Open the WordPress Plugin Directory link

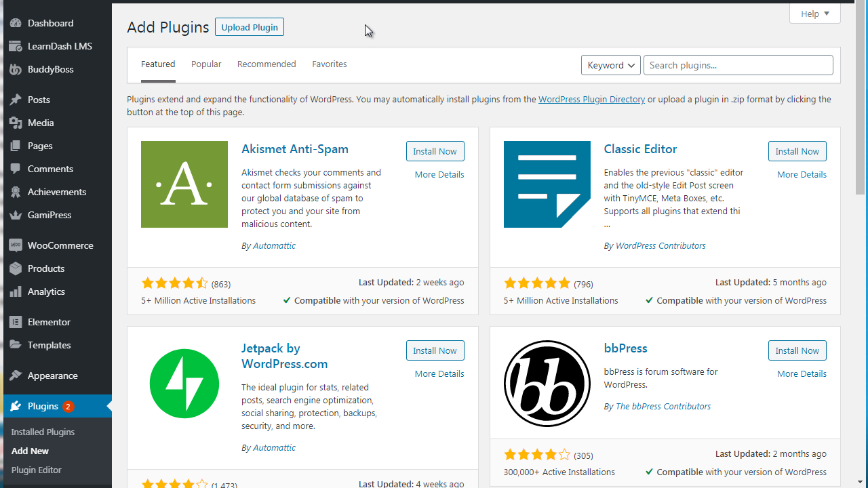point(591,99)
